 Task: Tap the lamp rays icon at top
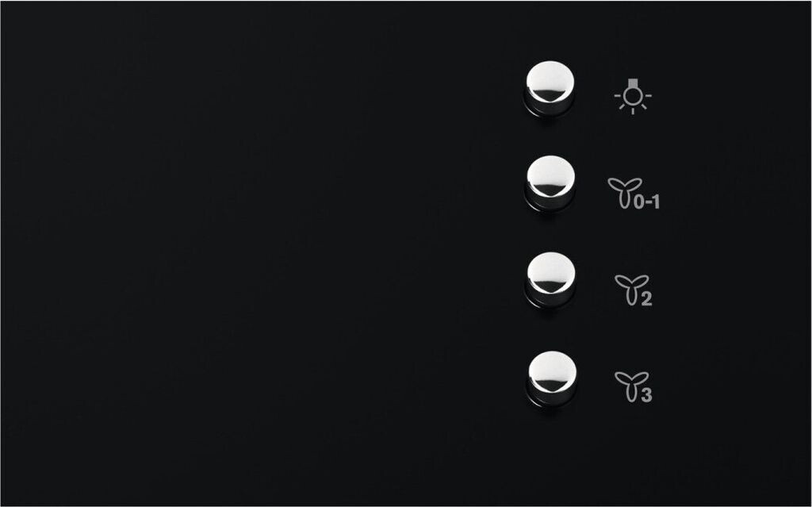pyautogui.click(x=633, y=97)
